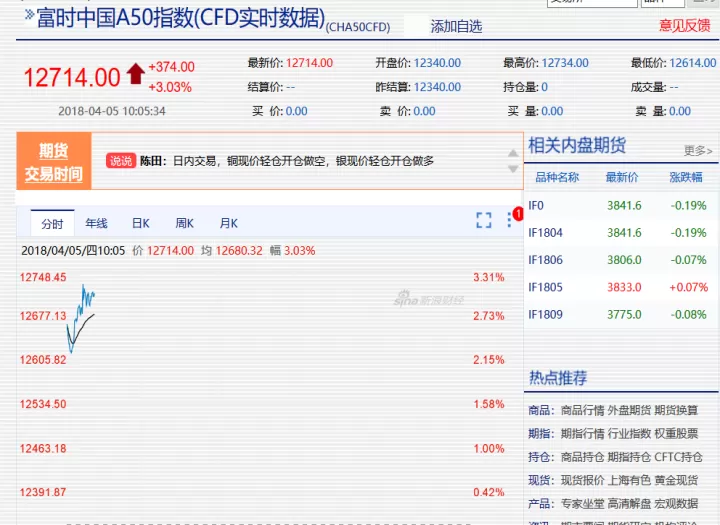
Task: Open the 商品持仓 link
Action: [582, 457]
